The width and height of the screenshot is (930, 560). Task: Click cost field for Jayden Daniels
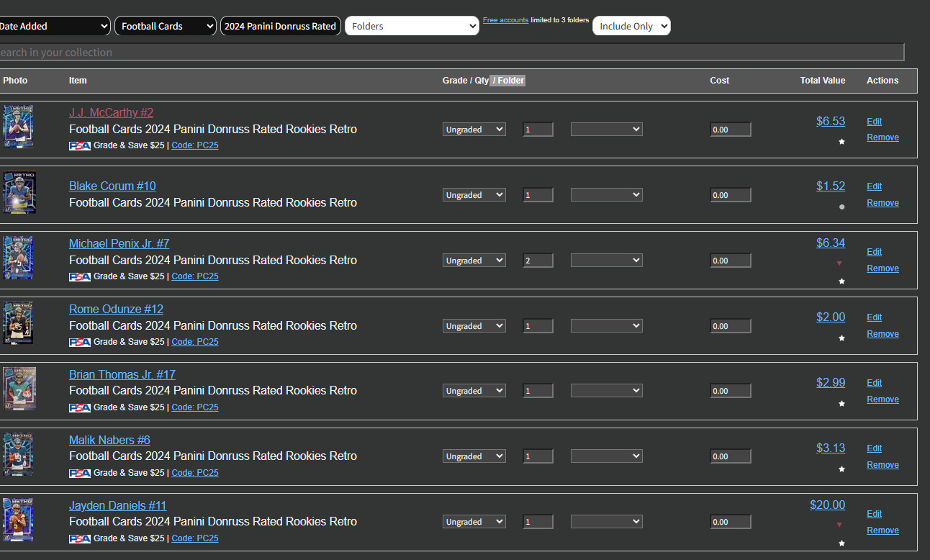point(731,522)
